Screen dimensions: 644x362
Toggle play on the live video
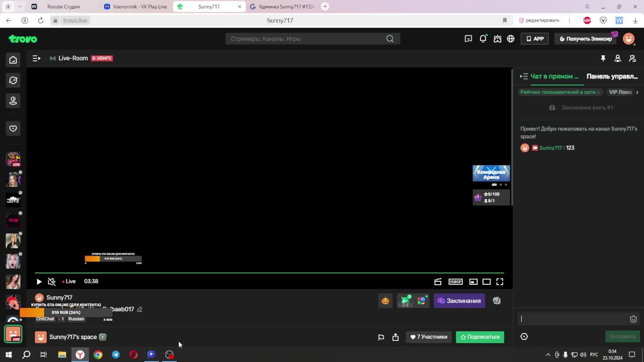pyautogui.click(x=39, y=282)
